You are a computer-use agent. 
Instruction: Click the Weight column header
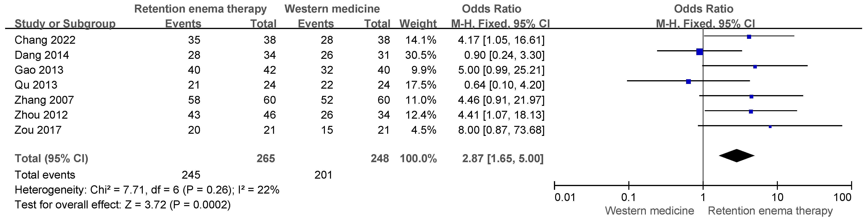point(418,24)
